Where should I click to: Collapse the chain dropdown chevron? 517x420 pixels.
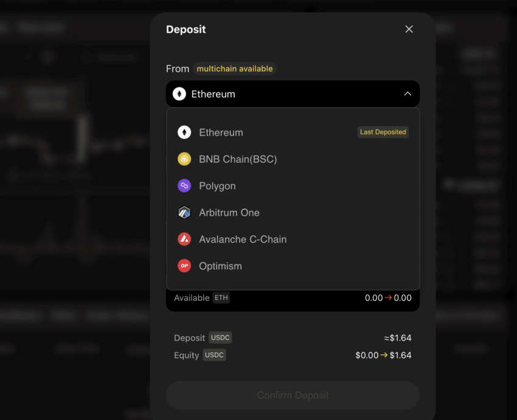(408, 94)
